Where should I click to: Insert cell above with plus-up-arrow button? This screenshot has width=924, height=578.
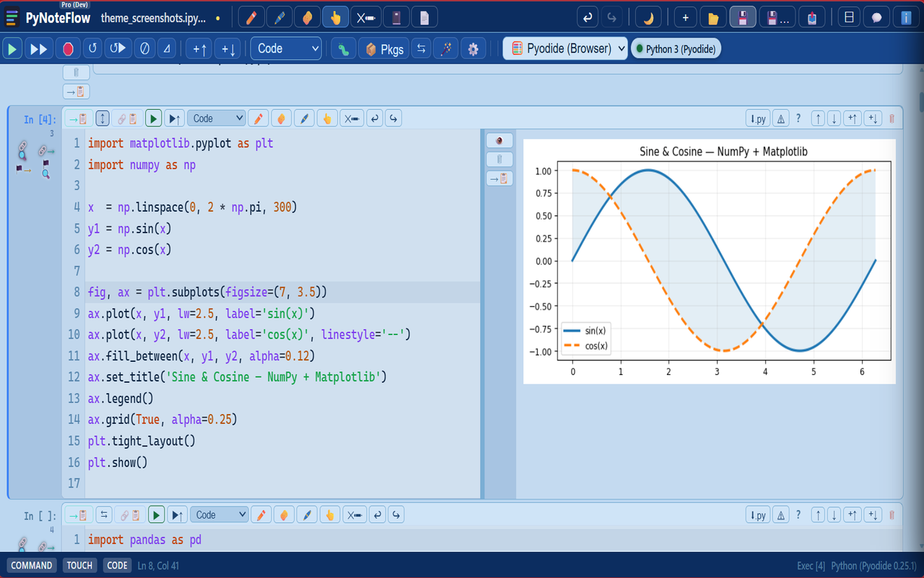point(199,48)
